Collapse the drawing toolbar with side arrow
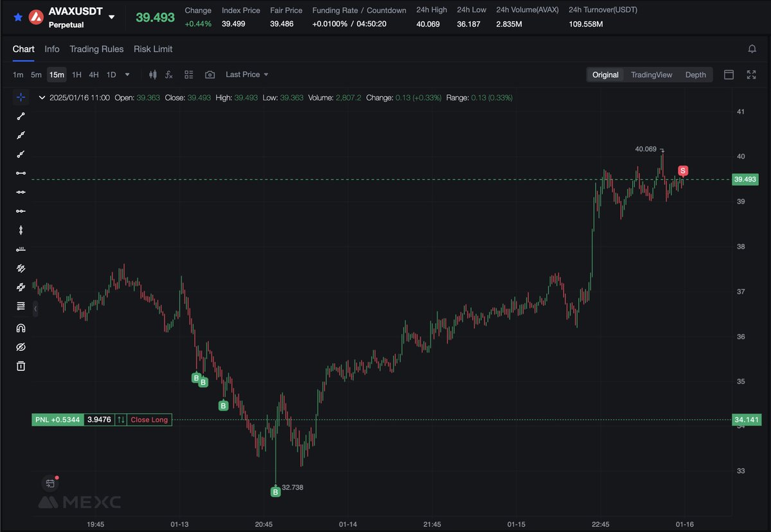 coord(35,309)
